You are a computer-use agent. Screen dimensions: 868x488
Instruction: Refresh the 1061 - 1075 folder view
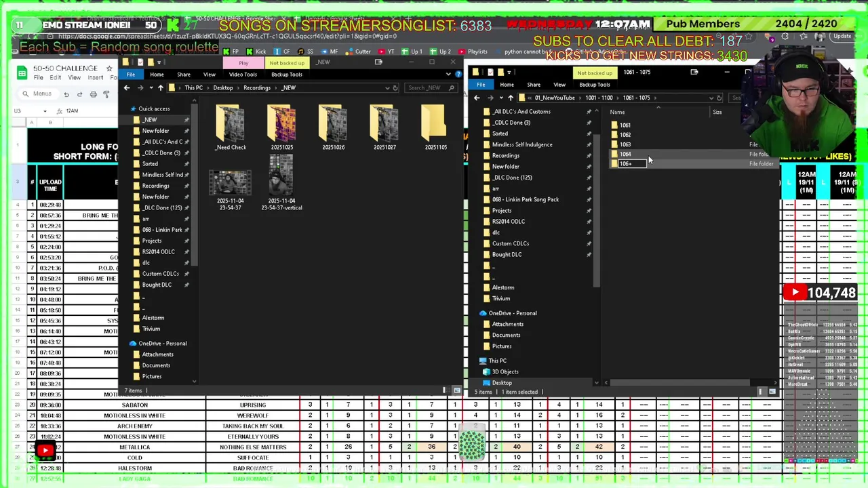719,98
